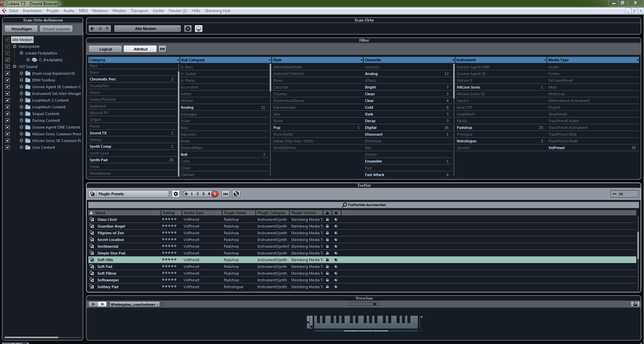644x344 pixels.
Task: Toggle Sequel Content checkbox
Action: (x=7, y=114)
